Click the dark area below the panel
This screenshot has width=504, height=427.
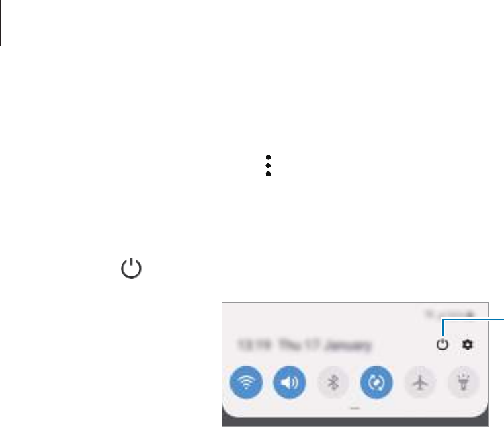355,422
